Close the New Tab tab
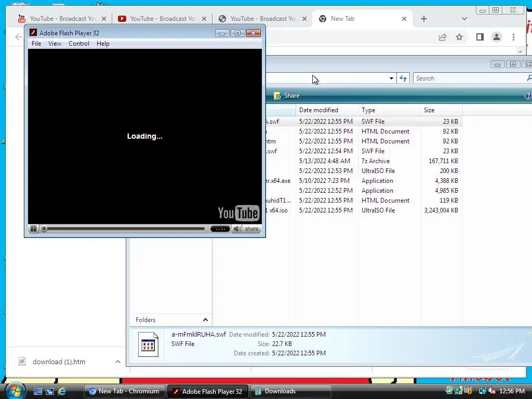Screen dimensions: 532x399 click(404, 19)
